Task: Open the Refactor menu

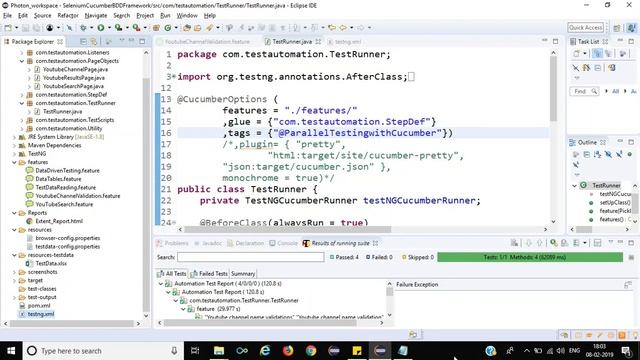Action: pos(68,16)
